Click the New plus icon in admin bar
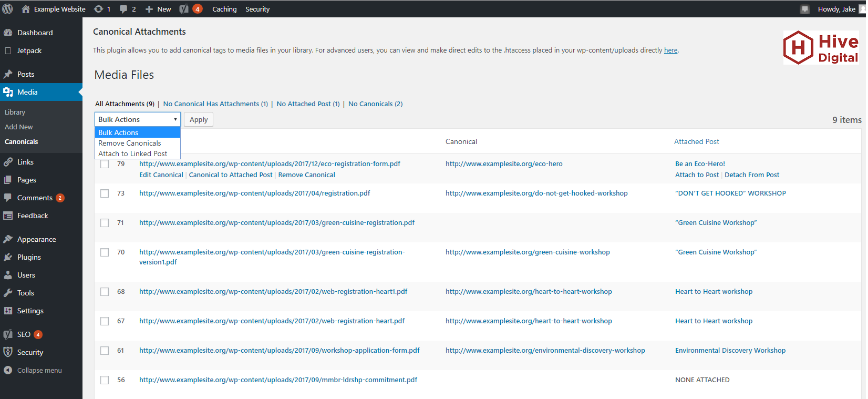 point(149,9)
